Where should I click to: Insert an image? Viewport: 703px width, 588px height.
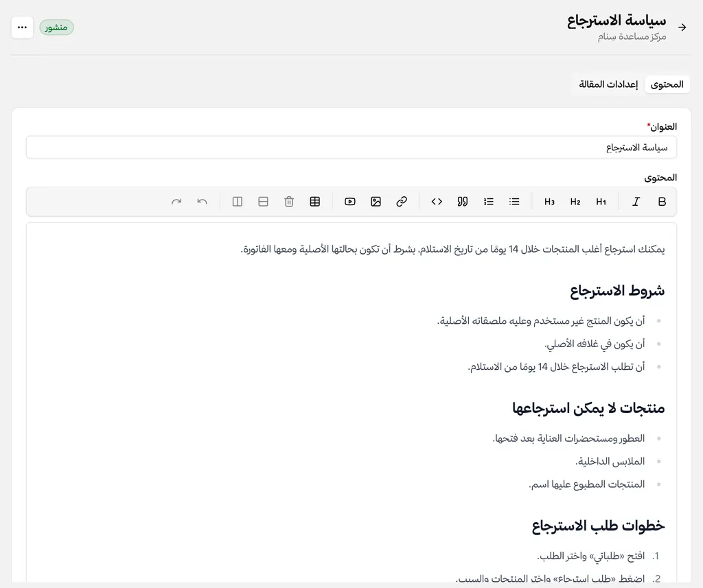[376, 202]
